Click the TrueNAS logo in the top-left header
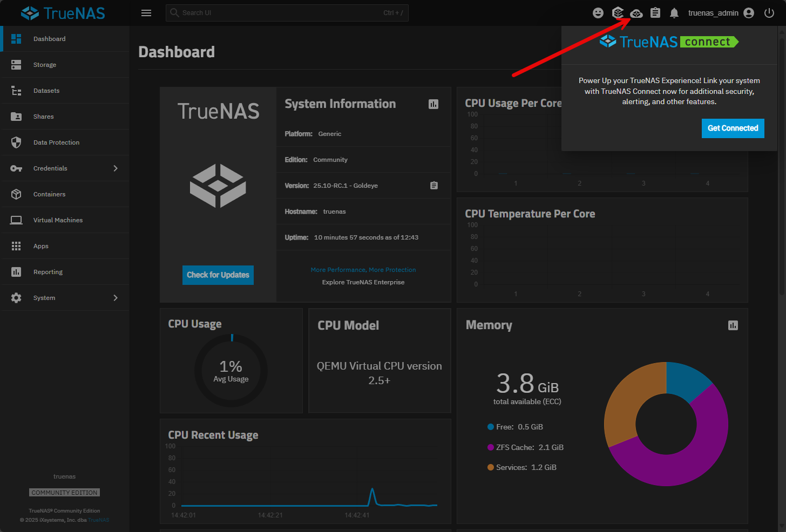This screenshot has height=532, width=786. [63, 13]
